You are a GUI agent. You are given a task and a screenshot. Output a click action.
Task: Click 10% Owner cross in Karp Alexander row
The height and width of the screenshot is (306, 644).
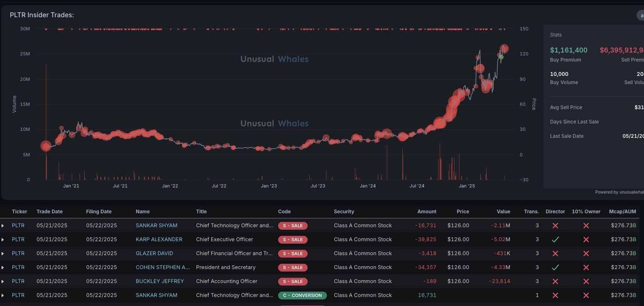click(x=586, y=240)
